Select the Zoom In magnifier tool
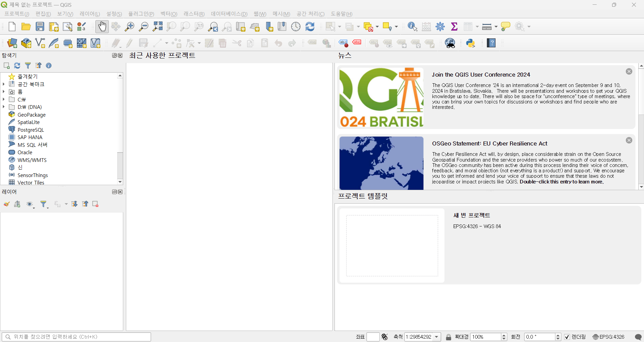 coord(129,27)
